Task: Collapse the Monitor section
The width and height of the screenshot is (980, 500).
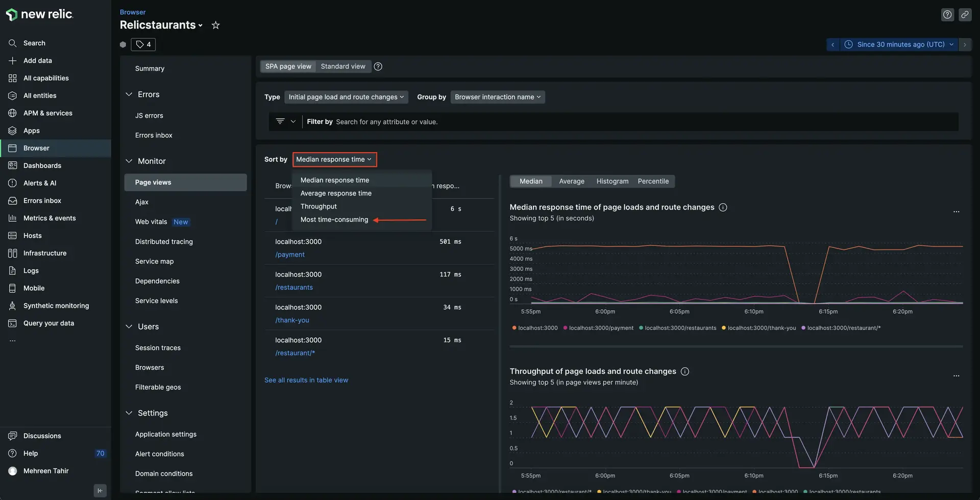Action: 129,161
